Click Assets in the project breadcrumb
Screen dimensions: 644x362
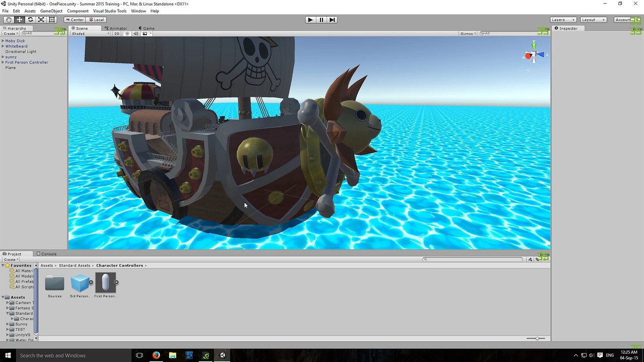pos(47,265)
